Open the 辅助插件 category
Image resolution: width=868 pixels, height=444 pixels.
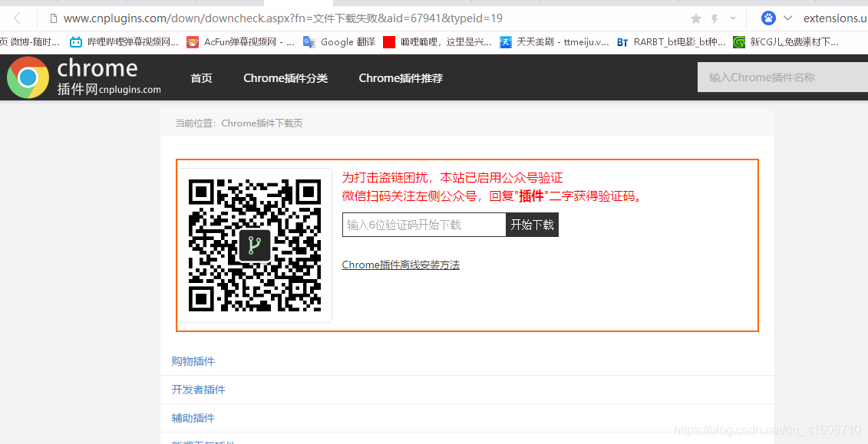(193, 418)
